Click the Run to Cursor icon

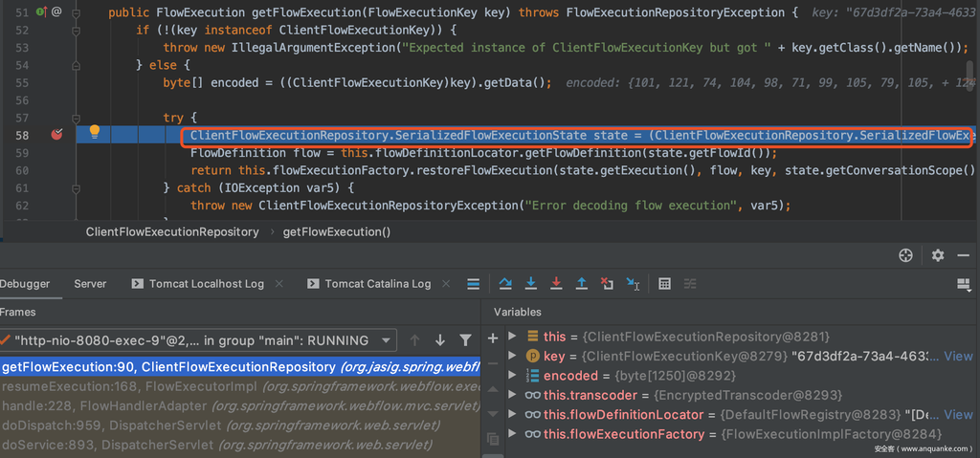click(633, 284)
